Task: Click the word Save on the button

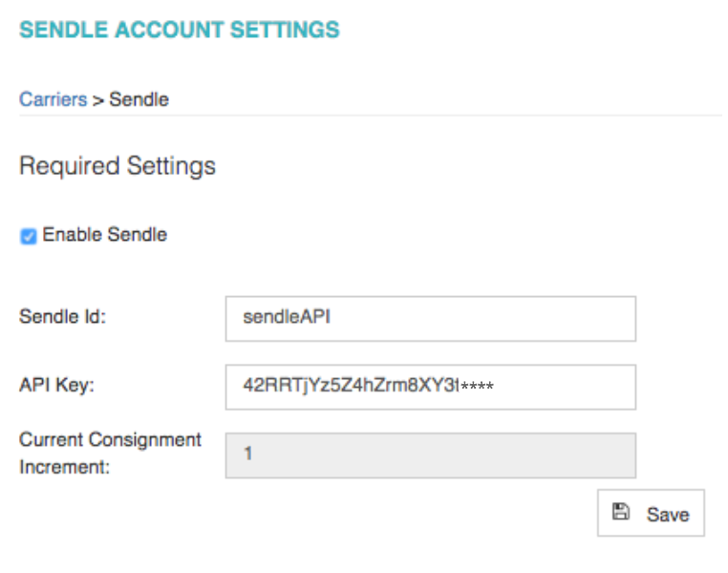Action: point(668,515)
